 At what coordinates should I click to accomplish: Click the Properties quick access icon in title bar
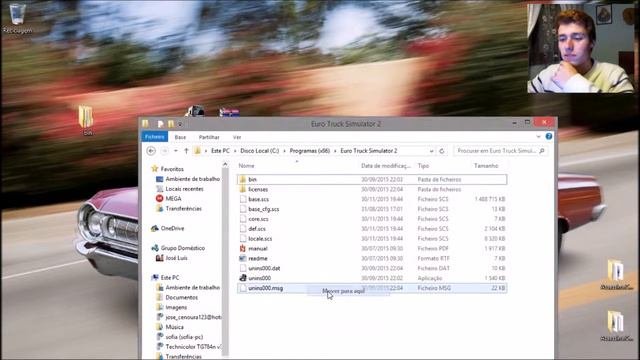(x=160, y=124)
